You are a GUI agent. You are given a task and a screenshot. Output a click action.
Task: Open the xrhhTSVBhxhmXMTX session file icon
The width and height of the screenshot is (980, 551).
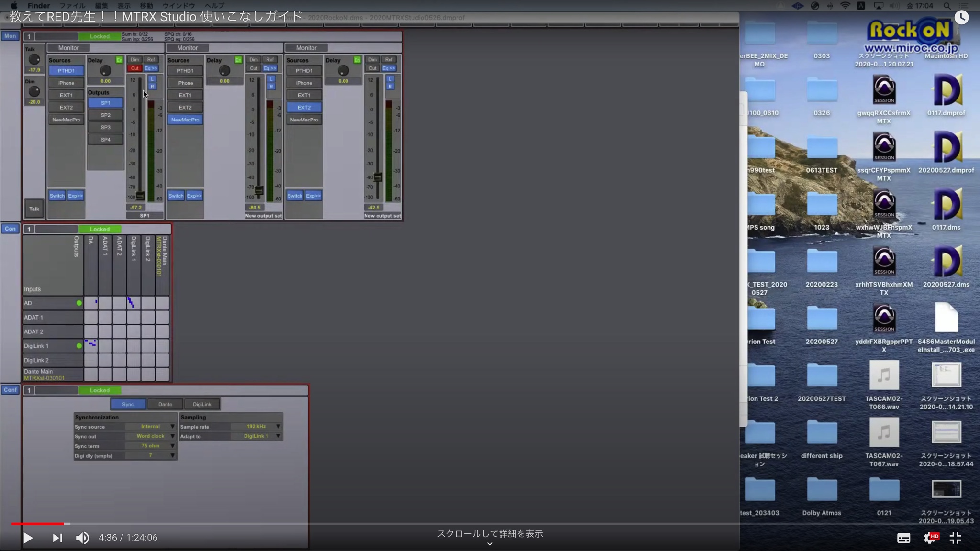884,261
